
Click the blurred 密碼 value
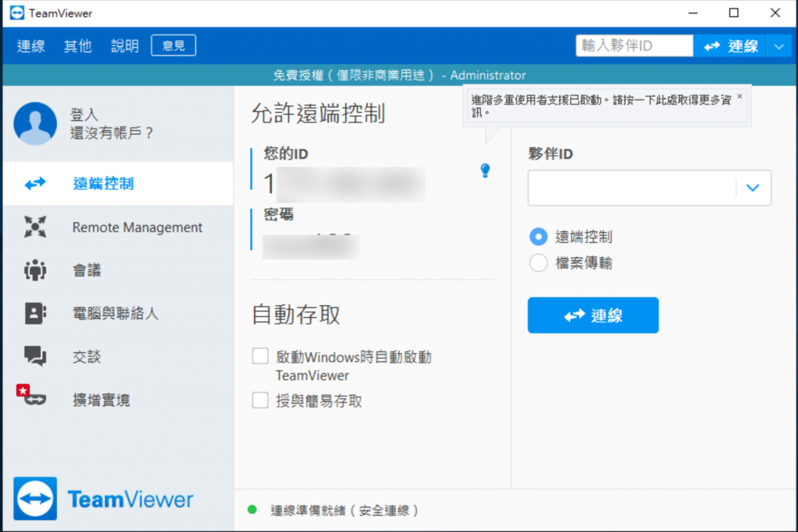pyautogui.click(x=311, y=245)
